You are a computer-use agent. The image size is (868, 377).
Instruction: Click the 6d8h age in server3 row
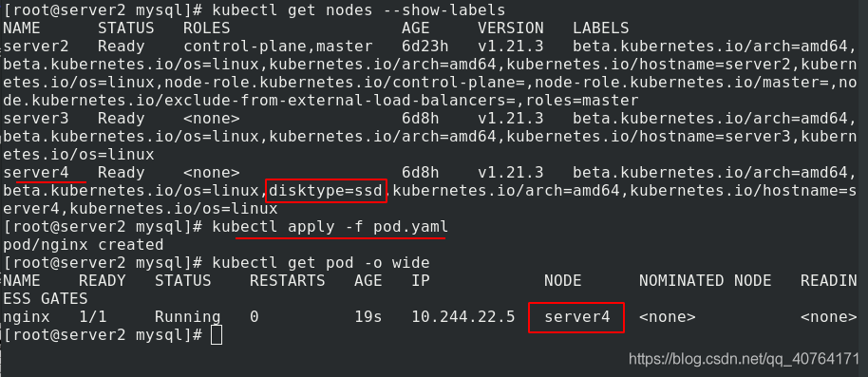point(420,119)
